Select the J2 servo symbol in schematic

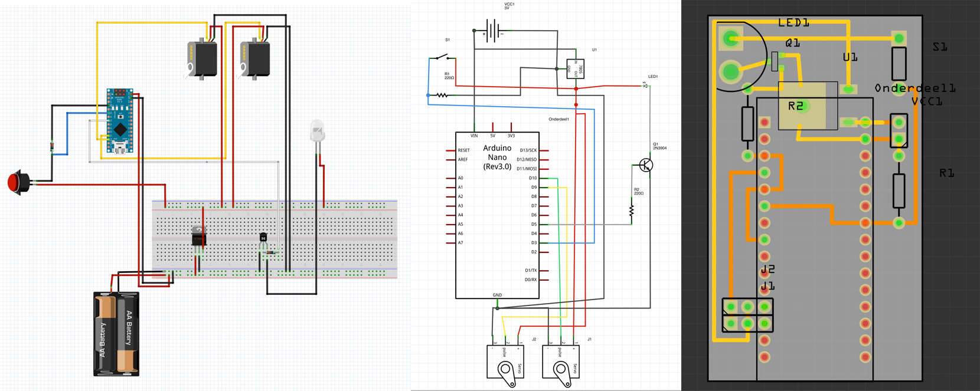click(505, 366)
